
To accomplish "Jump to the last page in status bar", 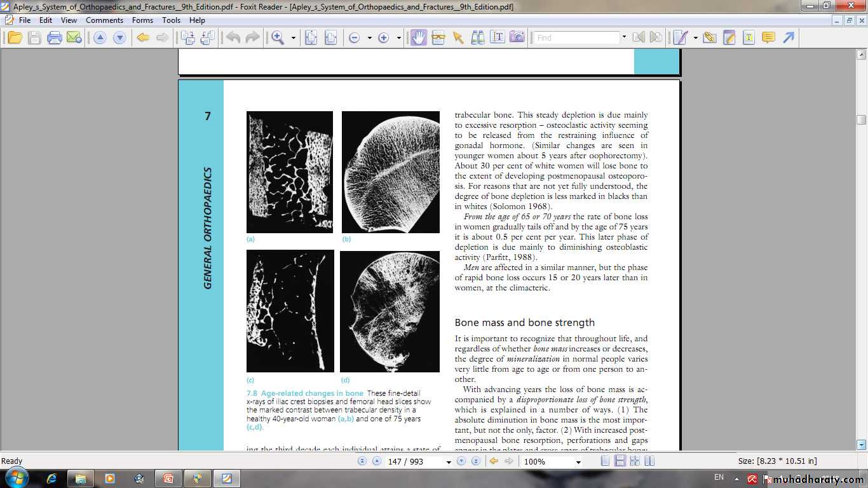I will click(x=475, y=461).
